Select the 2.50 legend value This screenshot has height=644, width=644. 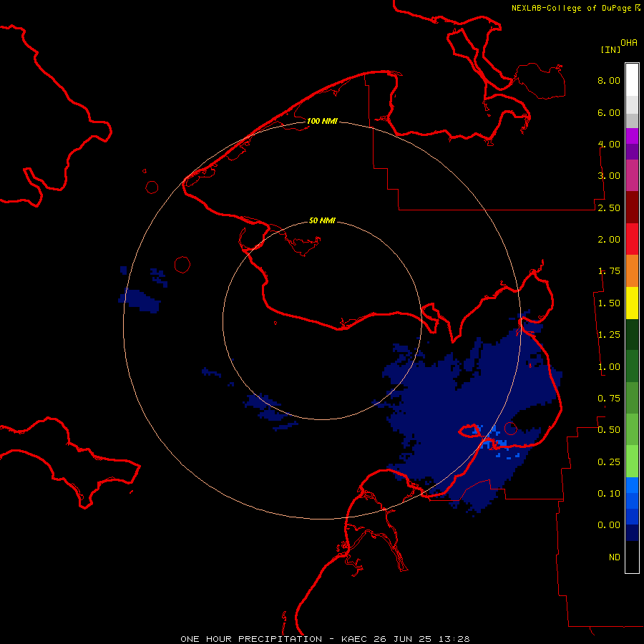(609, 208)
